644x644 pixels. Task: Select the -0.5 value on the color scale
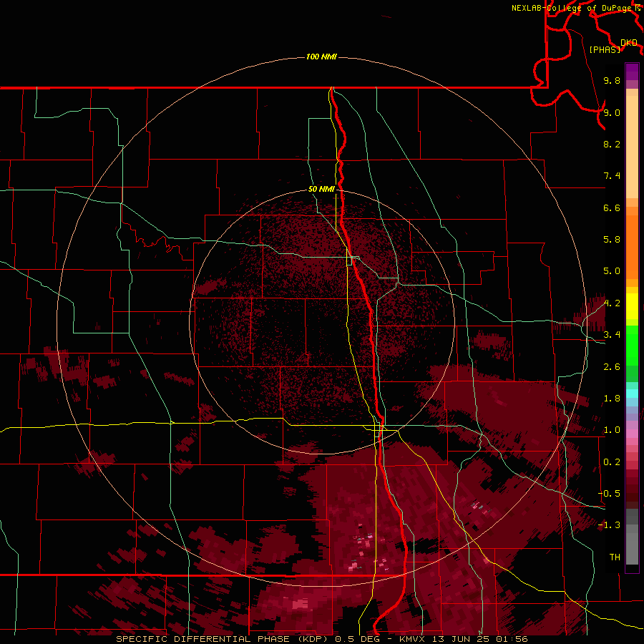610,494
